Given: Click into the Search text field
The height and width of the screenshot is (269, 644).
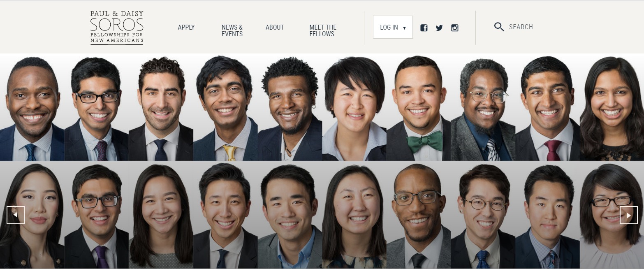Looking at the screenshot, I should 535,27.
